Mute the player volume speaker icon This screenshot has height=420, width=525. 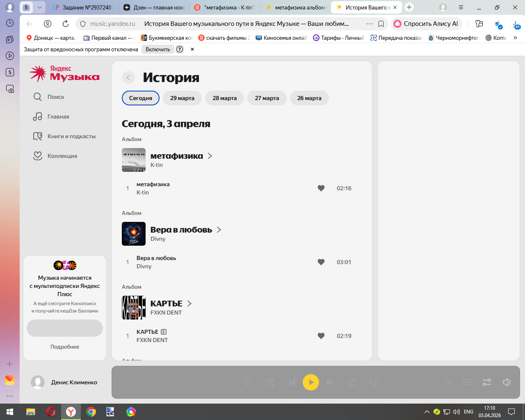pos(507,382)
